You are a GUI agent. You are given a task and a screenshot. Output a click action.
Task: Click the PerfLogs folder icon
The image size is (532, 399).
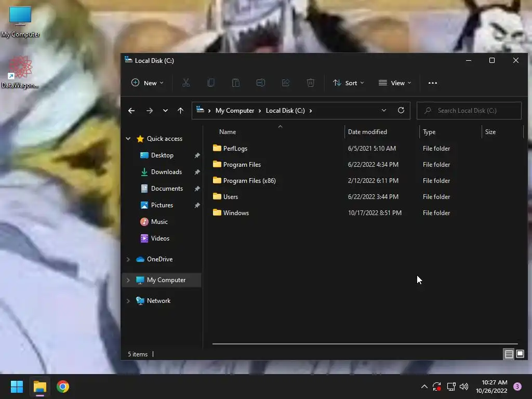point(217,148)
